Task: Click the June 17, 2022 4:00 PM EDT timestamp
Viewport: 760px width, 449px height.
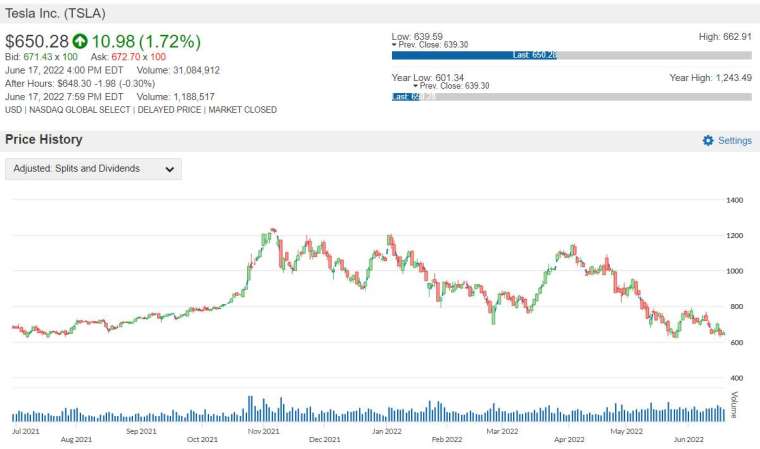Action: 64,70
